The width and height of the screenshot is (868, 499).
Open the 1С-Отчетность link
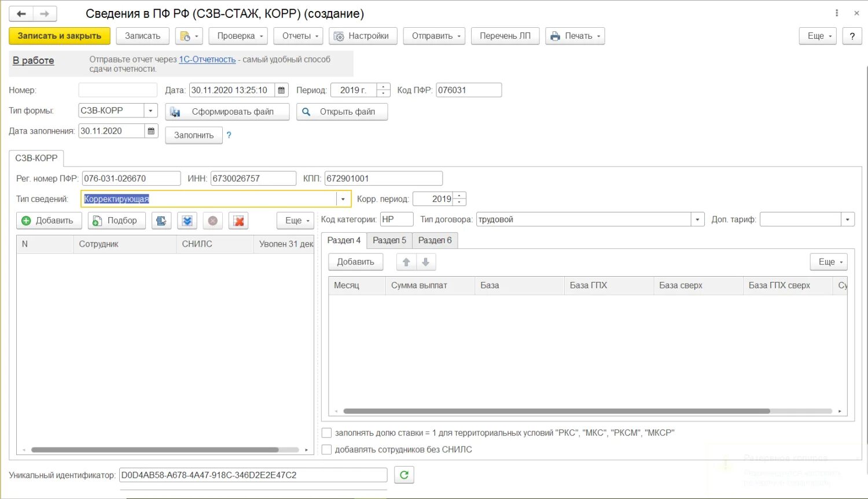pos(207,59)
